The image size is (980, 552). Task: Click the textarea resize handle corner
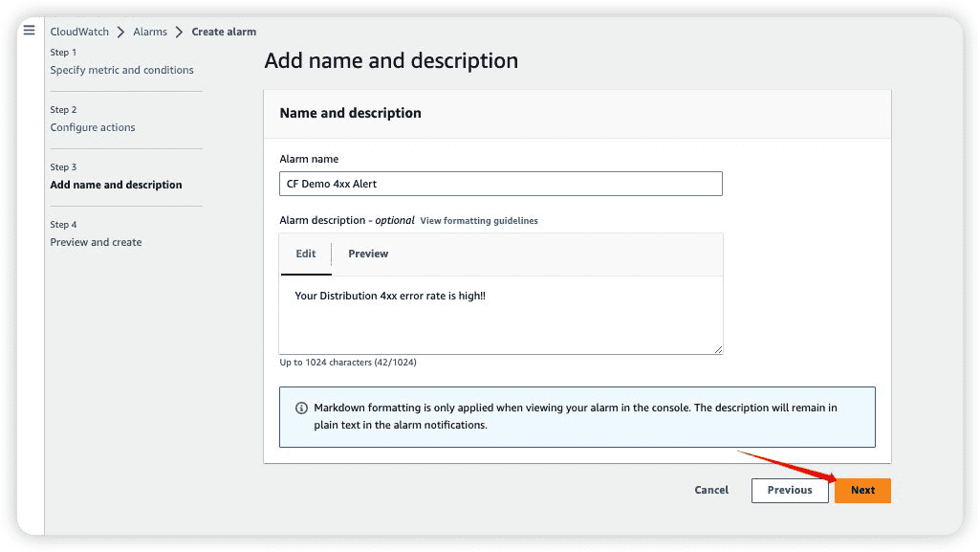[718, 349]
